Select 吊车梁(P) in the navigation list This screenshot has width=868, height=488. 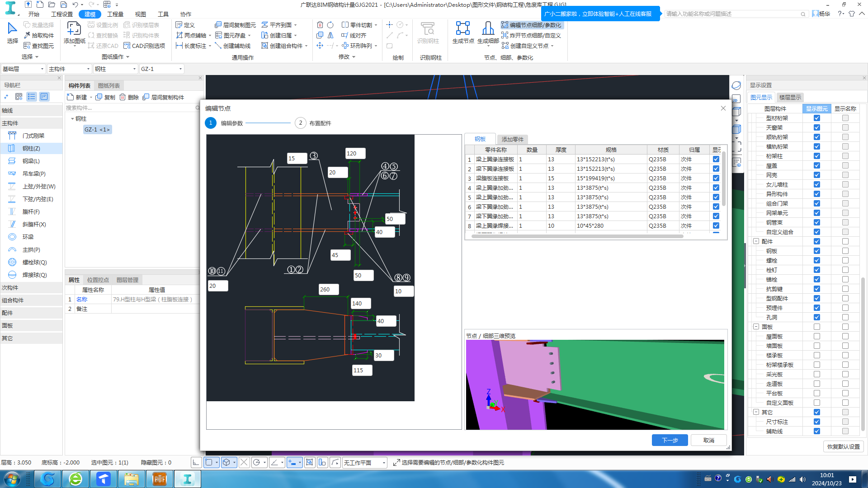pos(31,174)
